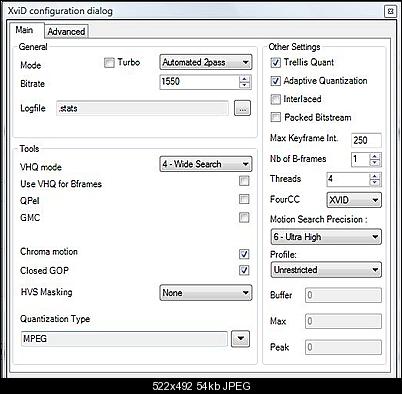Uncheck Trellis Quant
Screen dimensions: 402x394
point(275,63)
